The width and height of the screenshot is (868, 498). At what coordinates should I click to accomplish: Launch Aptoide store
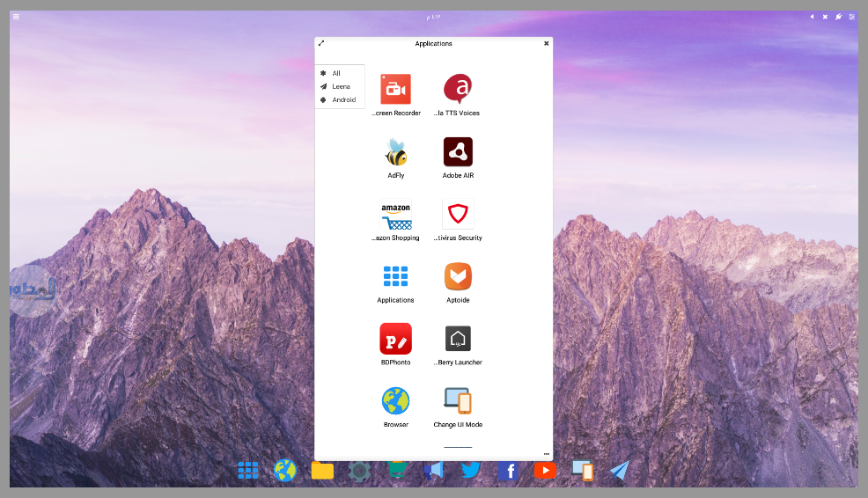pyautogui.click(x=458, y=276)
